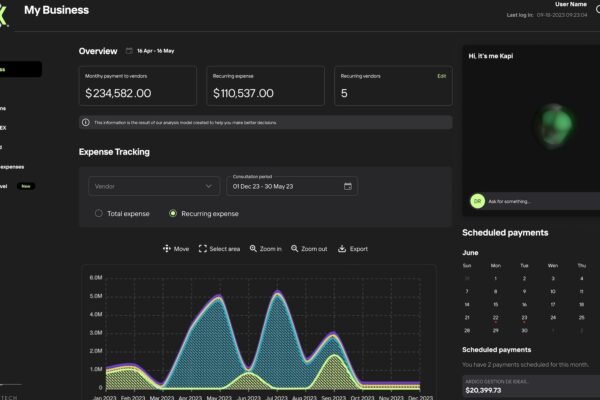
Task: Open the $20,399.73 scheduled payment card
Action: point(525,387)
